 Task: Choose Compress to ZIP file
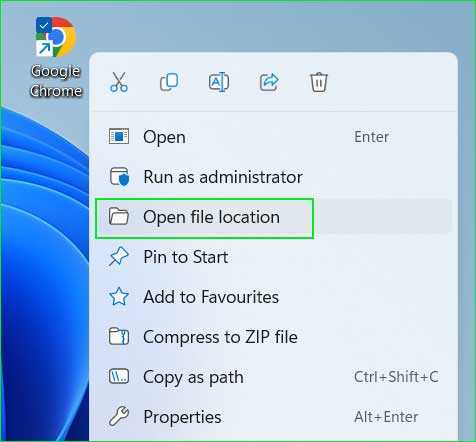coord(273,337)
